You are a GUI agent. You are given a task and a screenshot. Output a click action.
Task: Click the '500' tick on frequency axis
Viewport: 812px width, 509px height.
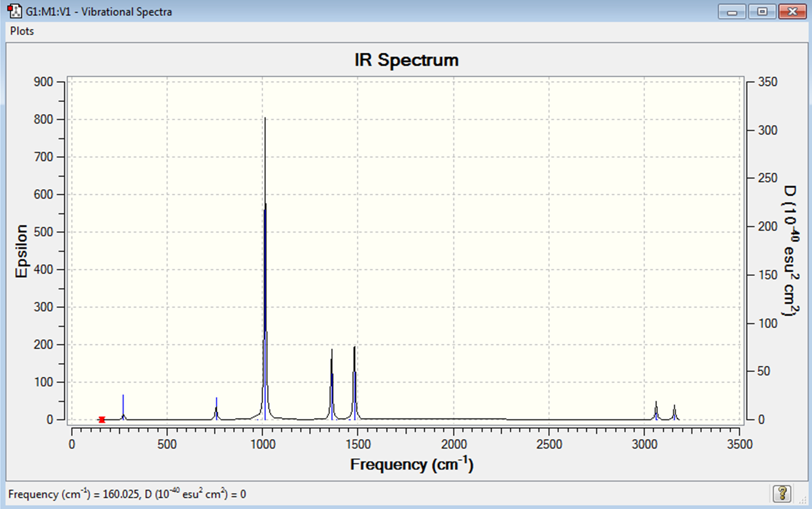pyautogui.click(x=167, y=444)
